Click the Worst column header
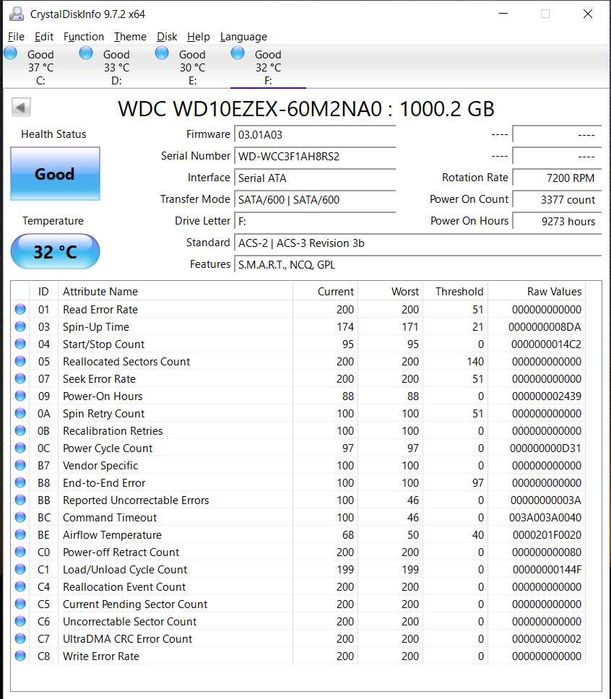The image size is (611, 699). point(390,292)
